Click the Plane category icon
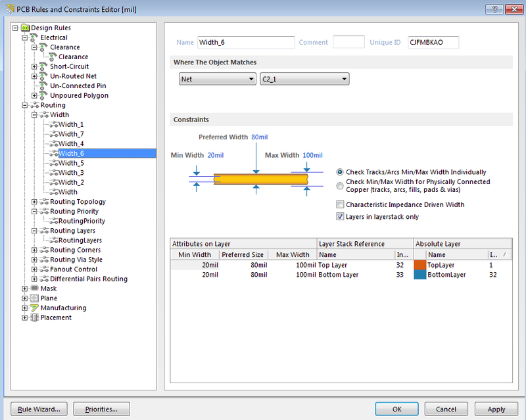 pyautogui.click(x=35, y=298)
